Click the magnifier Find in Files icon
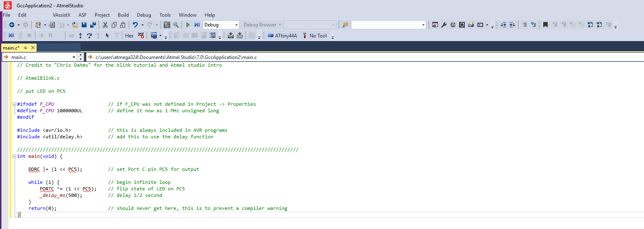This screenshot has height=229, width=644. 176,25
